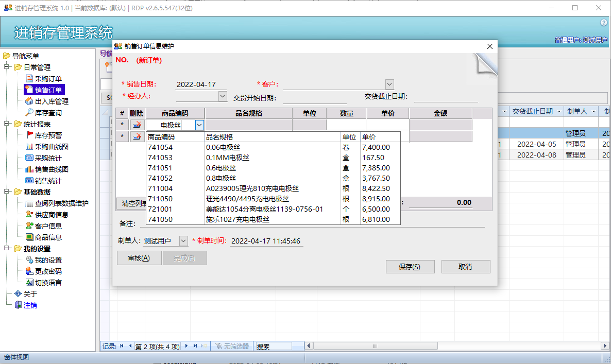Open 供应商信息 under 基础数据
Viewport: 611px width, 364px height.
pos(51,215)
